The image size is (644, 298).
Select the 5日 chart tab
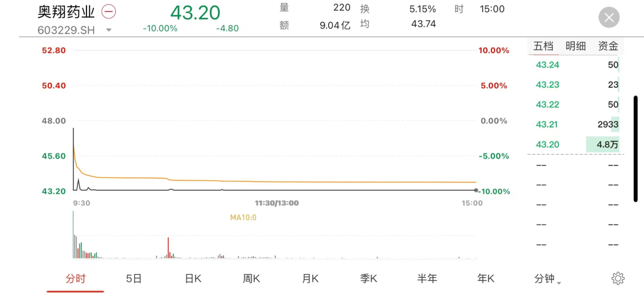coord(134,278)
